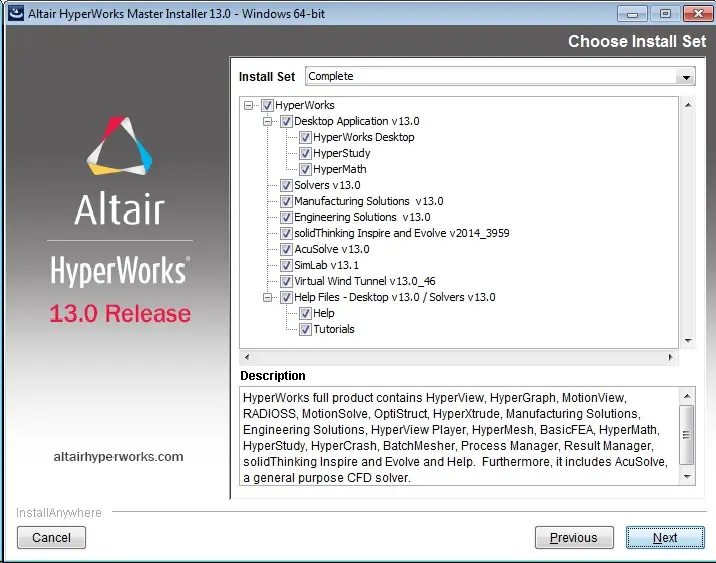Toggle the HyperStudy checkbox
Screen dimensions: 716x563
pyautogui.click(x=305, y=153)
